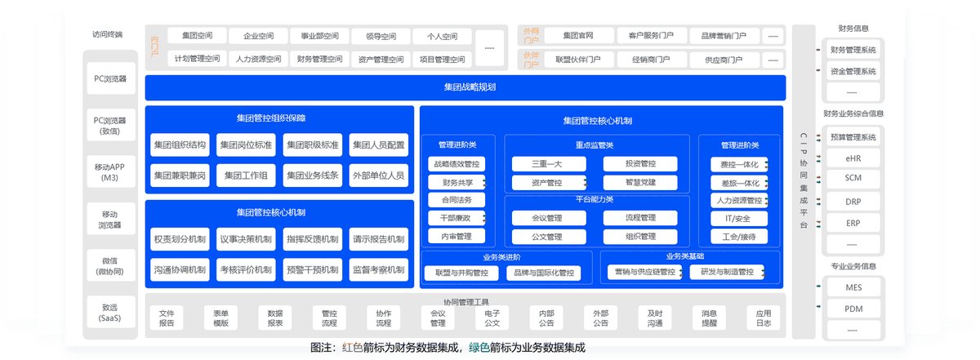The width and height of the screenshot is (980, 360).
Task: Select the 费控一体化 box
Action: point(739,163)
